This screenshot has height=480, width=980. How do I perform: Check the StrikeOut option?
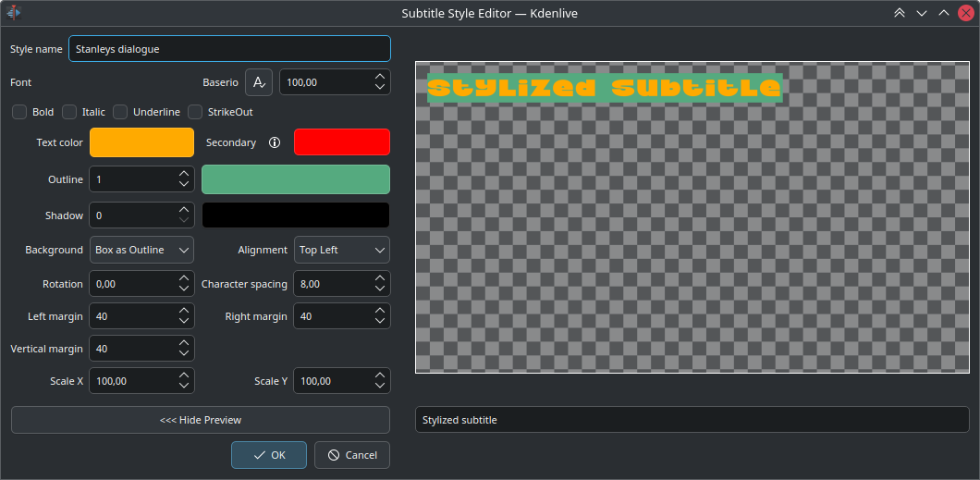[195, 112]
